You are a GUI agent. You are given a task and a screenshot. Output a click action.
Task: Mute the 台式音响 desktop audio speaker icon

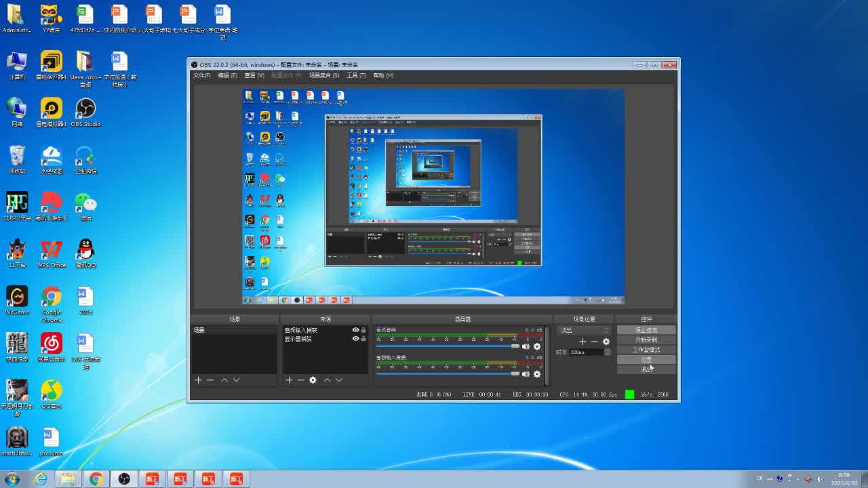(526, 346)
